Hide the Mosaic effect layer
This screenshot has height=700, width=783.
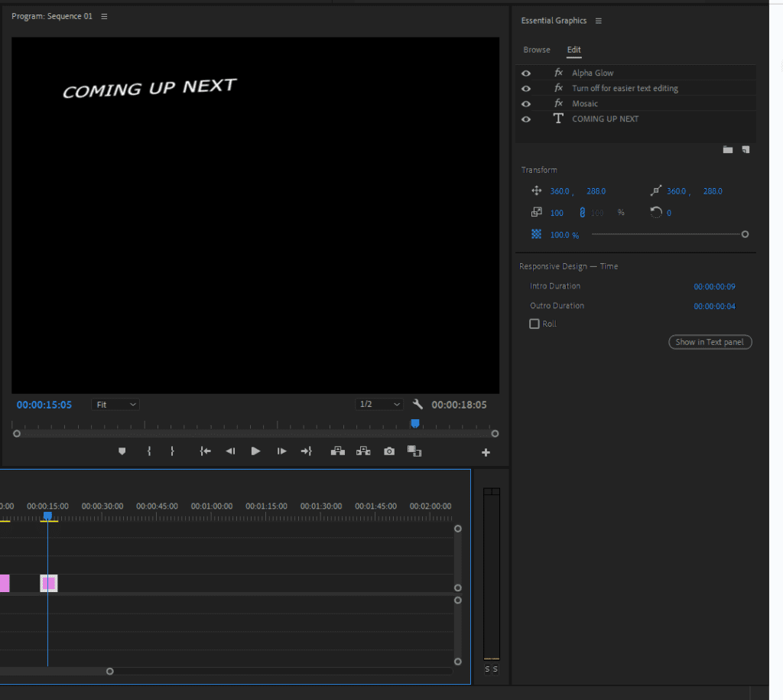[526, 104]
